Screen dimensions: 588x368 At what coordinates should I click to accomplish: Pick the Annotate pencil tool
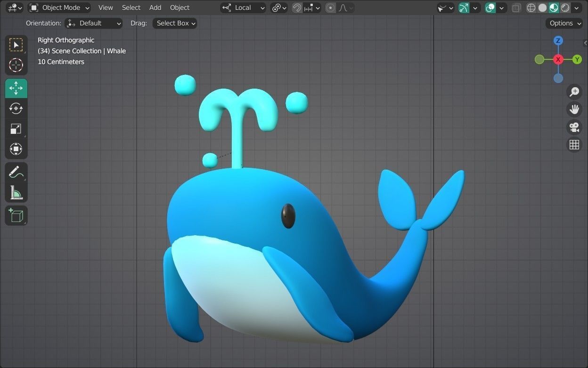point(16,172)
